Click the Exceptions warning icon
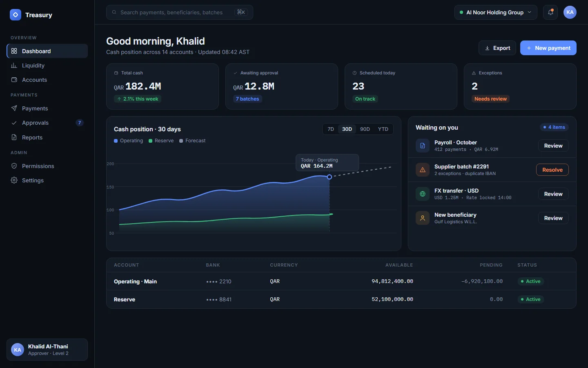Screen dimensions: 588x368 474,73
